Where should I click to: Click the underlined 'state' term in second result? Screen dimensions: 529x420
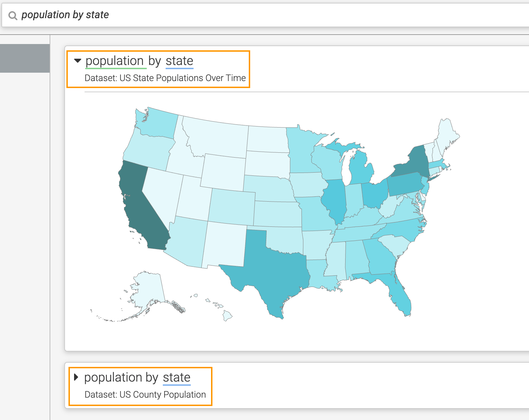(176, 377)
